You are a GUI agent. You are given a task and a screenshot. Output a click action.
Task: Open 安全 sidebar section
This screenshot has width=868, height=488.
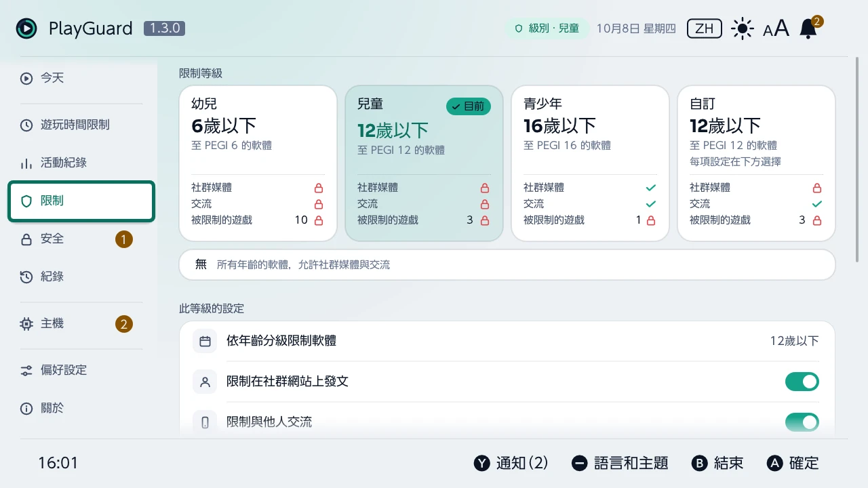[81, 239]
